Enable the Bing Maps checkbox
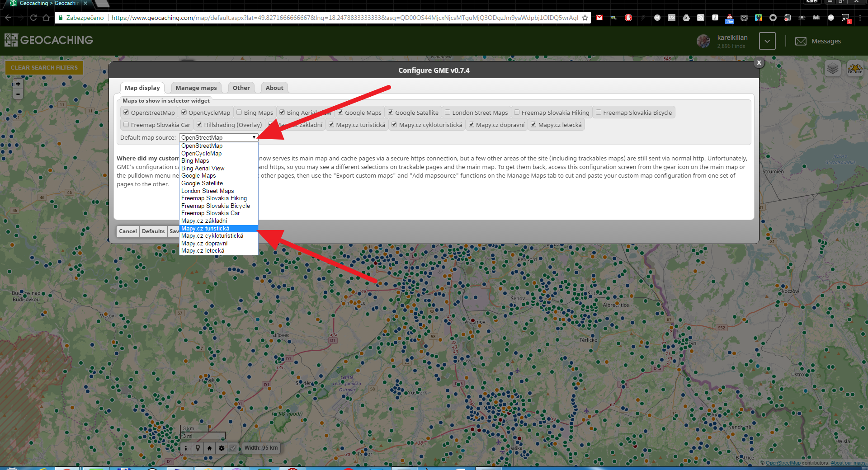 240,113
